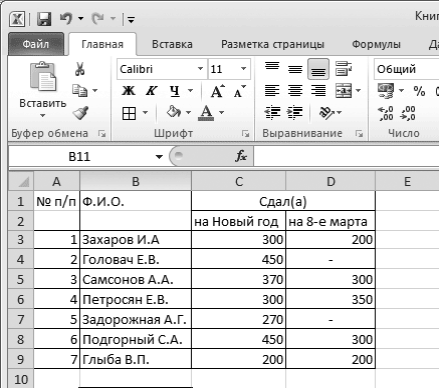This screenshot has height=388, width=439.
Task: Align text to middle of cell
Action: [x=295, y=69]
